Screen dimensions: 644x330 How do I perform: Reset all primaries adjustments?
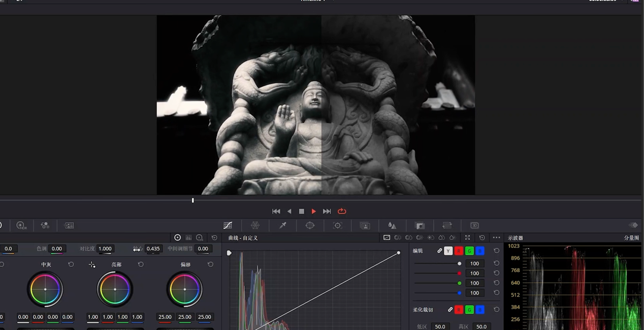tap(214, 237)
